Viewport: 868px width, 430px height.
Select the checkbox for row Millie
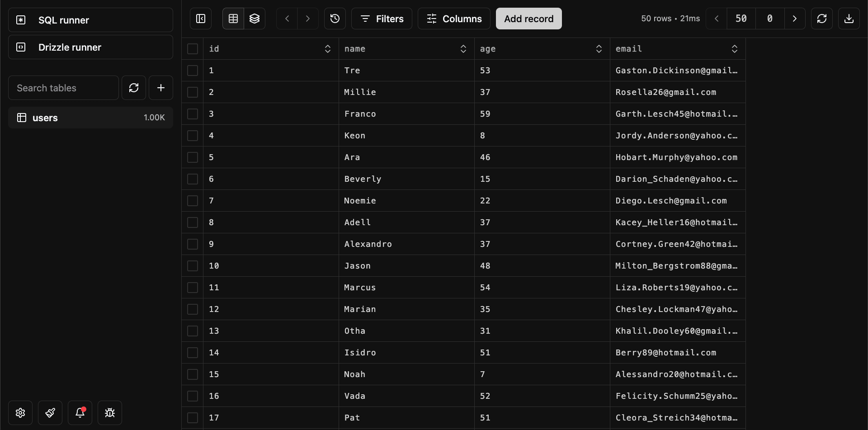click(193, 92)
